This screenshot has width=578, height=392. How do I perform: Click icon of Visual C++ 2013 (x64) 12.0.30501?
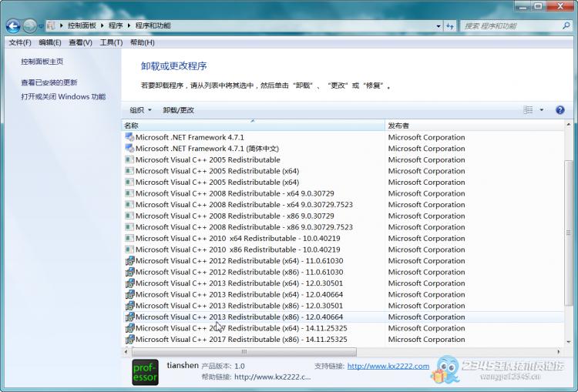pyautogui.click(x=129, y=283)
